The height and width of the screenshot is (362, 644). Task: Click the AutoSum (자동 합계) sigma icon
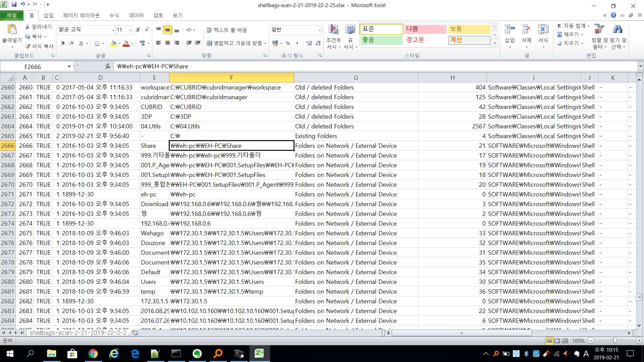coord(559,26)
